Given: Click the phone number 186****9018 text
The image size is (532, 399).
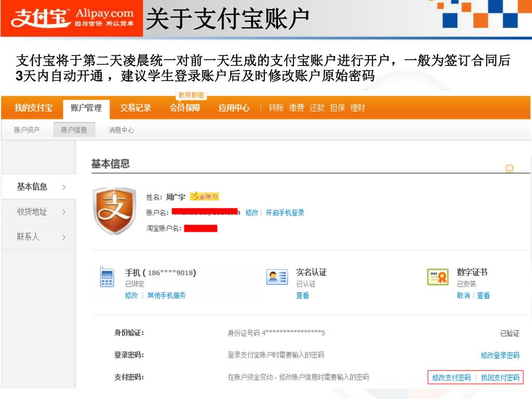Looking at the screenshot, I should 170,272.
